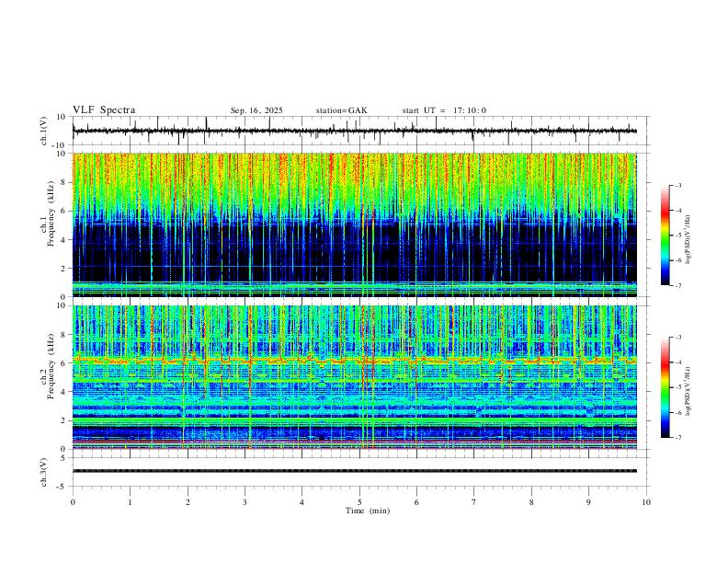Image resolution: width=728 pixels, height=563 pixels.
Task: Click the "Time (min)" x-axis label
Action: pyautogui.click(x=368, y=511)
